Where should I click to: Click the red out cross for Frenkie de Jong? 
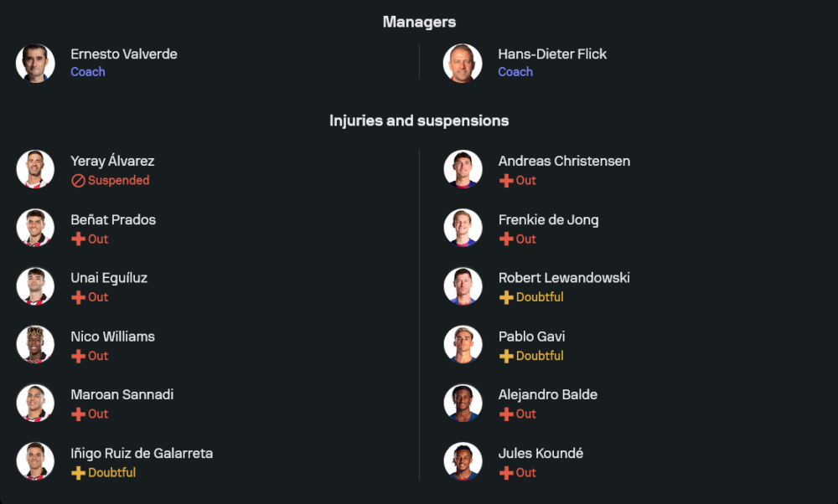tap(505, 239)
